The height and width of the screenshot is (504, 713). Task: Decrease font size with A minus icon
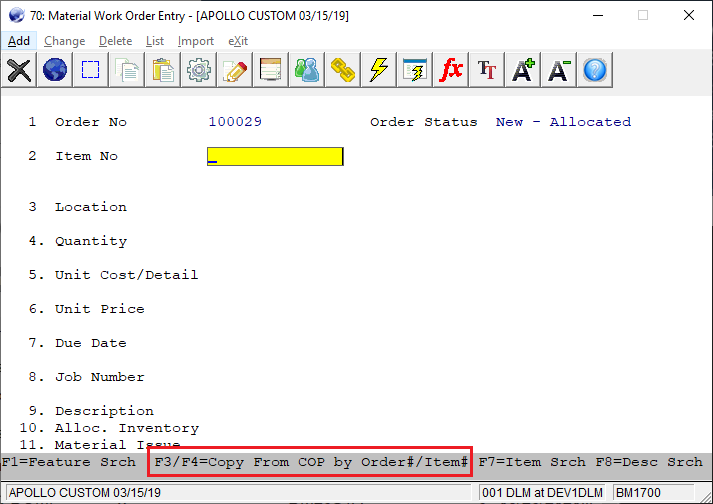pyautogui.click(x=559, y=70)
